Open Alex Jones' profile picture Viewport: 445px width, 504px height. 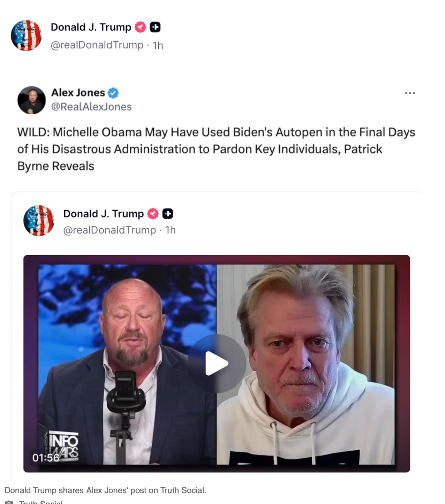(31, 100)
